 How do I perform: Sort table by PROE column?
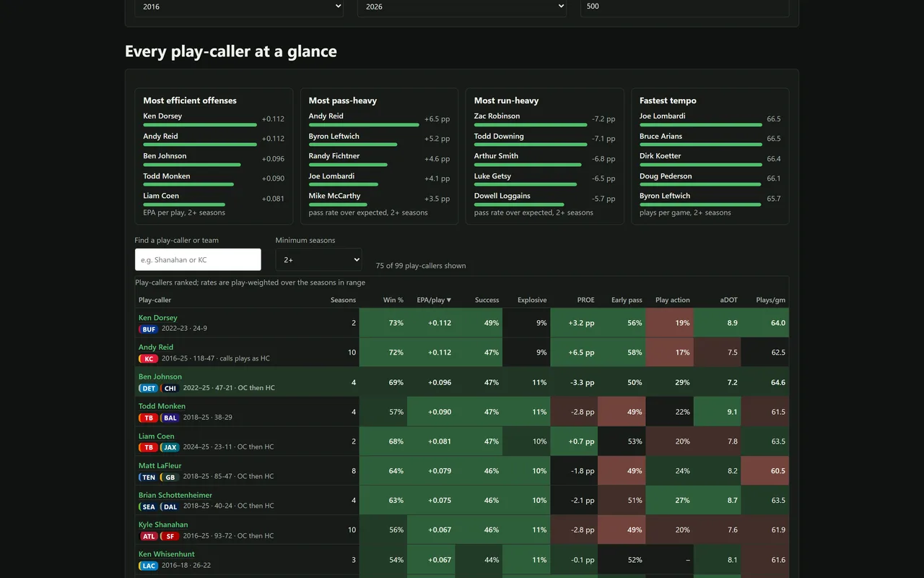586,300
